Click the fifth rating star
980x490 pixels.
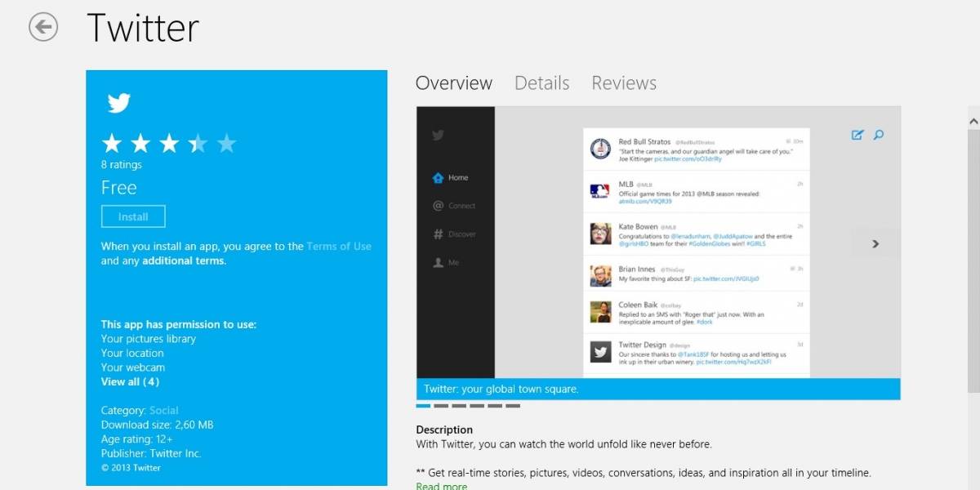[226, 145]
